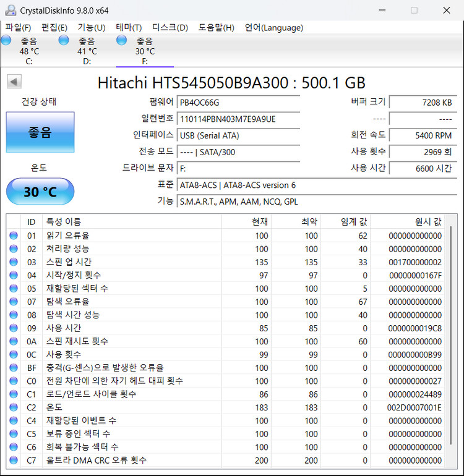Click the 임계 값 column header
Viewport: 464px width, 476px height.
pos(345,221)
